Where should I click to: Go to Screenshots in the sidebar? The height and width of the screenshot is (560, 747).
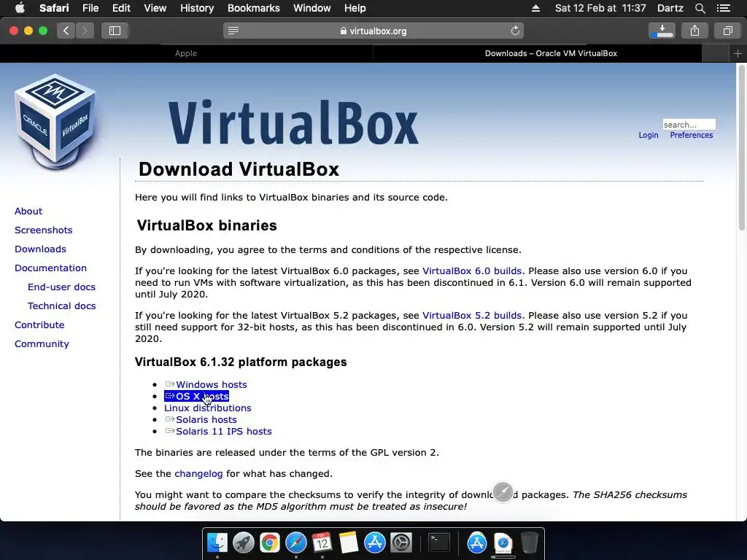(x=43, y=230)
